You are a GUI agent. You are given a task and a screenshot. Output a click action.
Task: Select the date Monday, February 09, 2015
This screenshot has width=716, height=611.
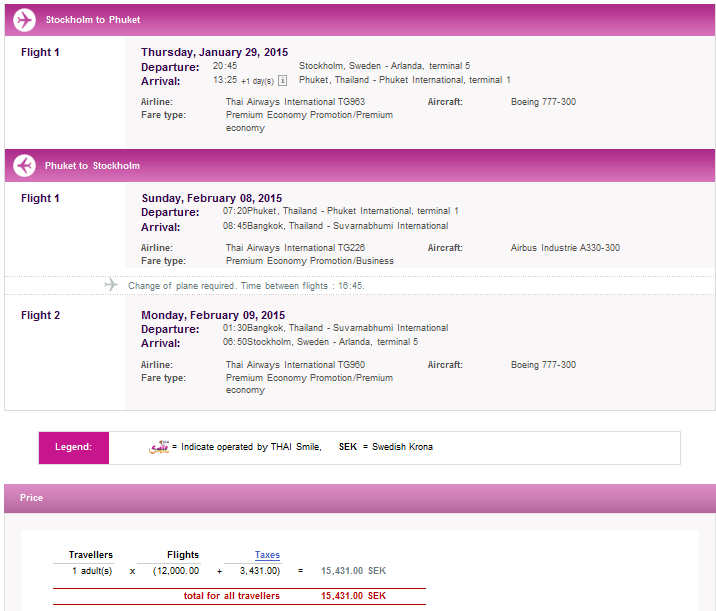coord(213,315)
